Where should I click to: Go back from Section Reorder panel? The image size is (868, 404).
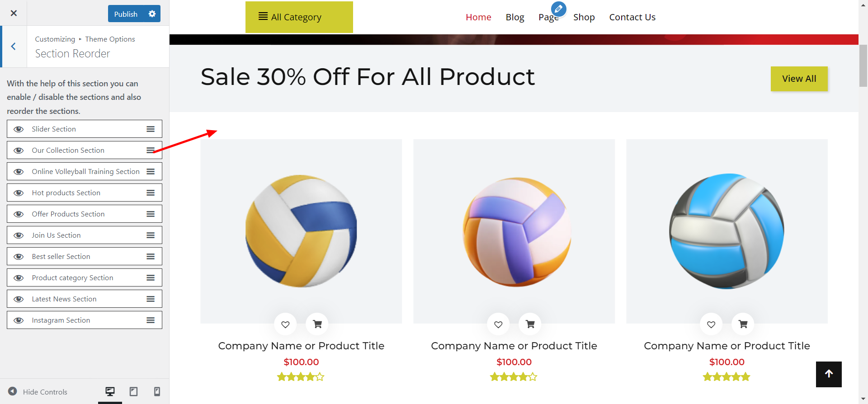point(14,47)
